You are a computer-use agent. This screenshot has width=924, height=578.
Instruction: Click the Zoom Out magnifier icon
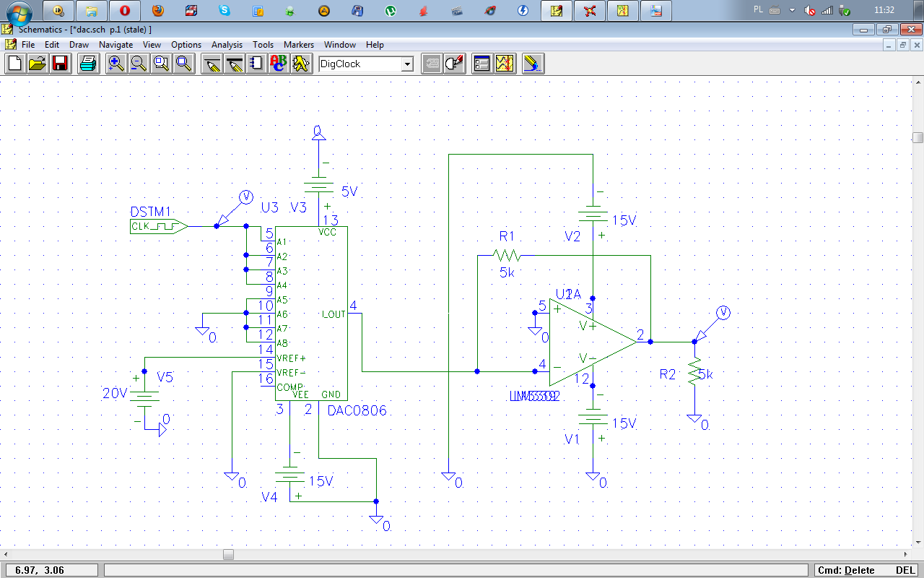(x=138, y=64)
